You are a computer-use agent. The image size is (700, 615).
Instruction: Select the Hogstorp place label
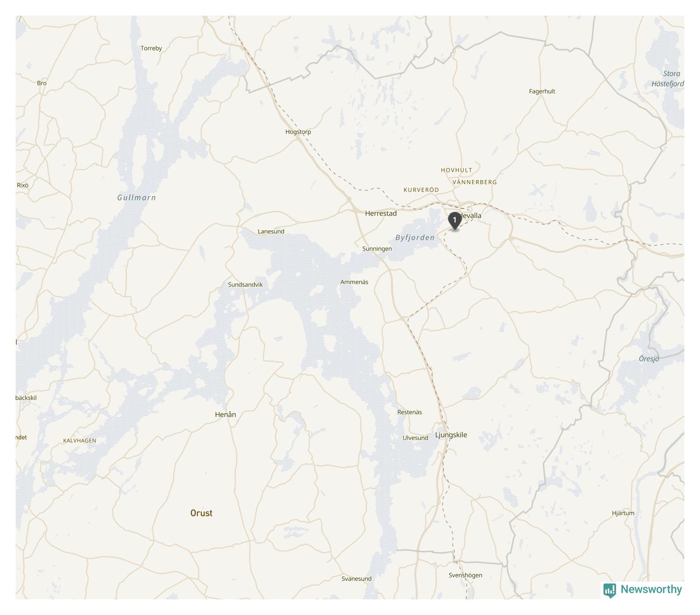298,132
